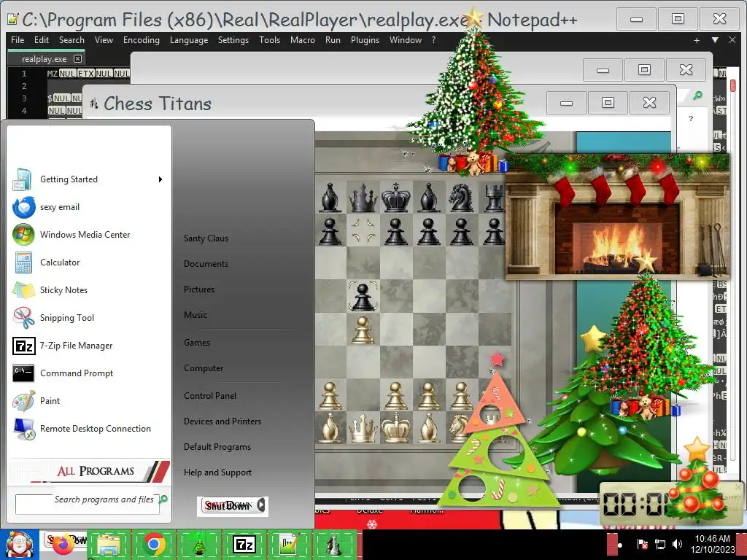
Task: Open the Music library
Action: click(196, 315)
